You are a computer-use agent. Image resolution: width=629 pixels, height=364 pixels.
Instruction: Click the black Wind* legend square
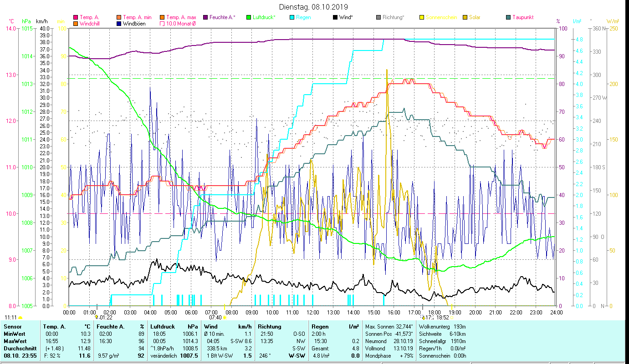(335, 18)
